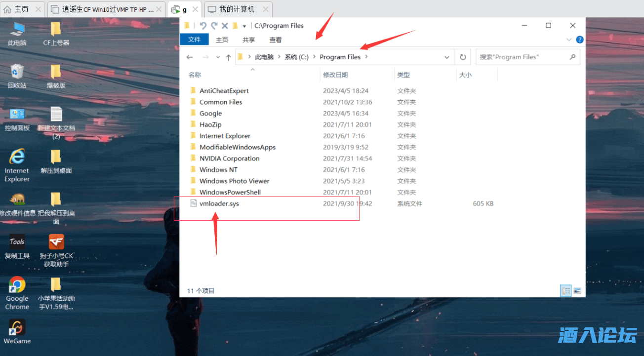Viewport: 644px width, 356px height.
Task: Open the 共享 ribbon tab
Action: (249, 40)
